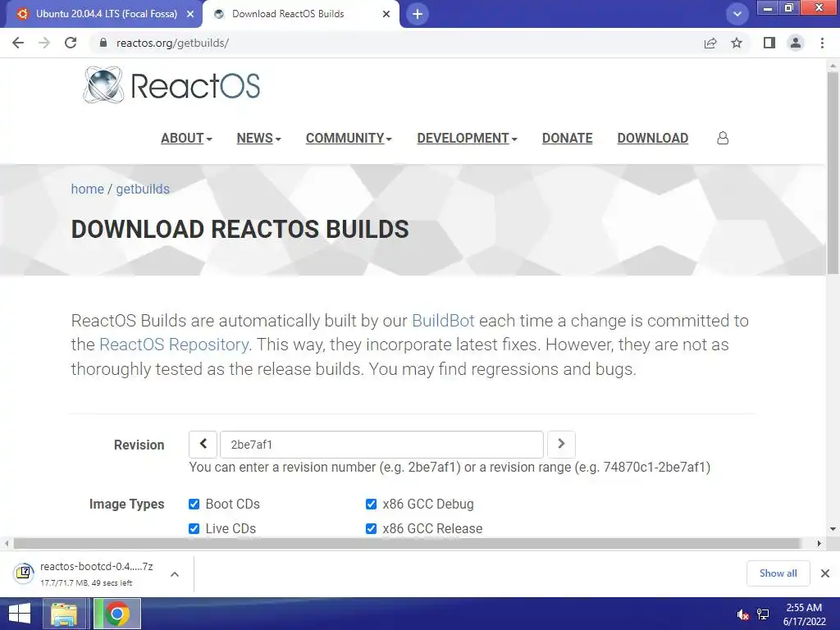Toggle the x86 GCC Release checkbox

coord(371,529)
